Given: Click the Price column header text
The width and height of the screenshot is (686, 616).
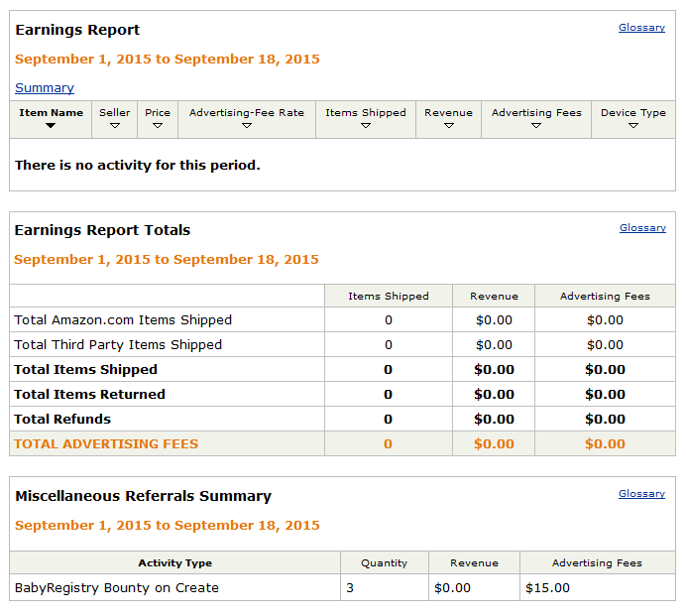Looking at the screenshot, I should tap(158, 113).
